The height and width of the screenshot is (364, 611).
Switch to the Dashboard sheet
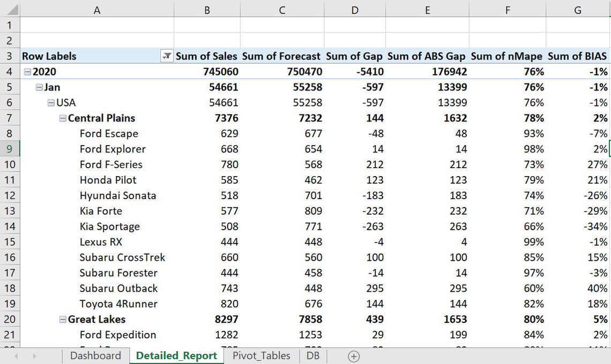[95, 355]
